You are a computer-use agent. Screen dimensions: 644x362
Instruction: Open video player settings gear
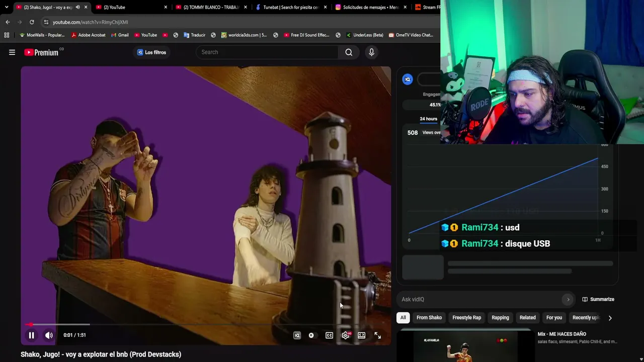tap(346, 335)
